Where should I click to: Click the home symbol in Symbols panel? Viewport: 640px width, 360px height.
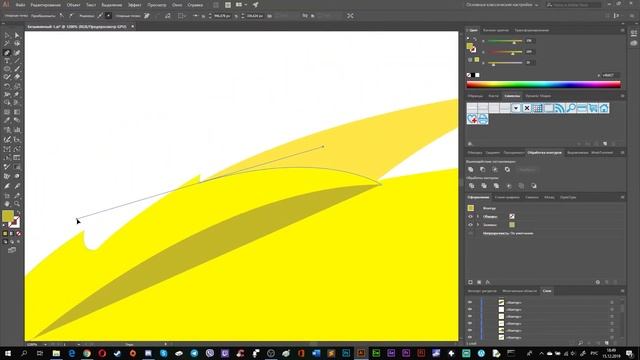604,108
